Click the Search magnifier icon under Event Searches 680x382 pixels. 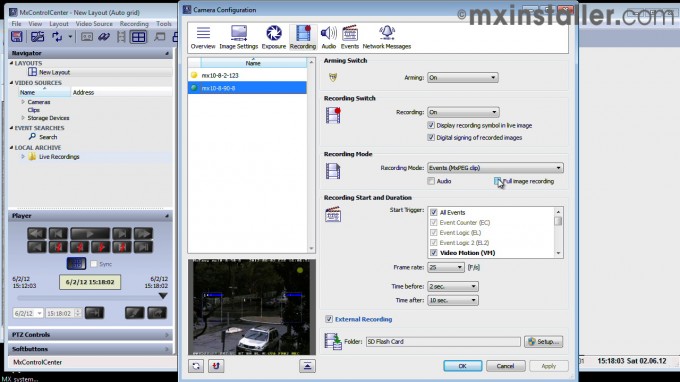[x=32, y=137]
